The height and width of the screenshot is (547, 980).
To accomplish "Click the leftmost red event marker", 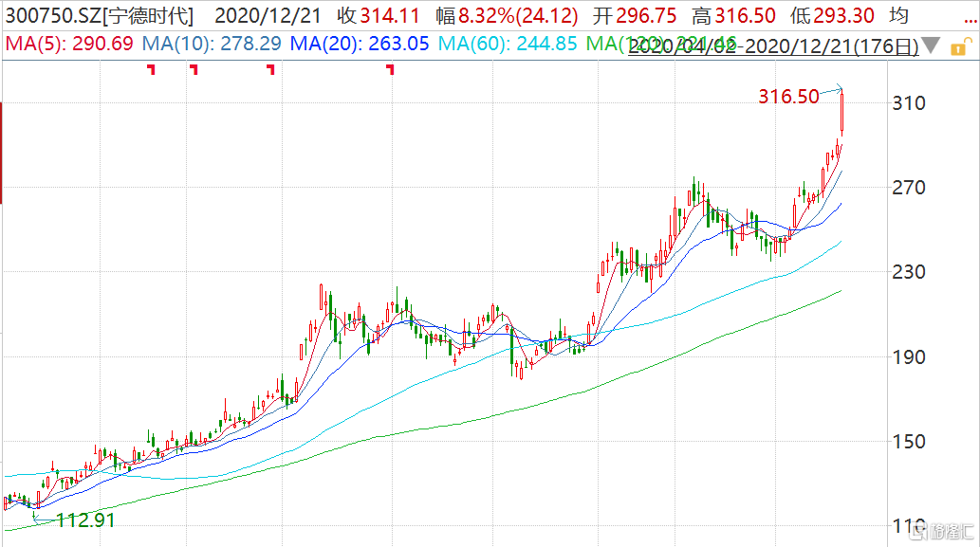I will (x=151, y=69).
